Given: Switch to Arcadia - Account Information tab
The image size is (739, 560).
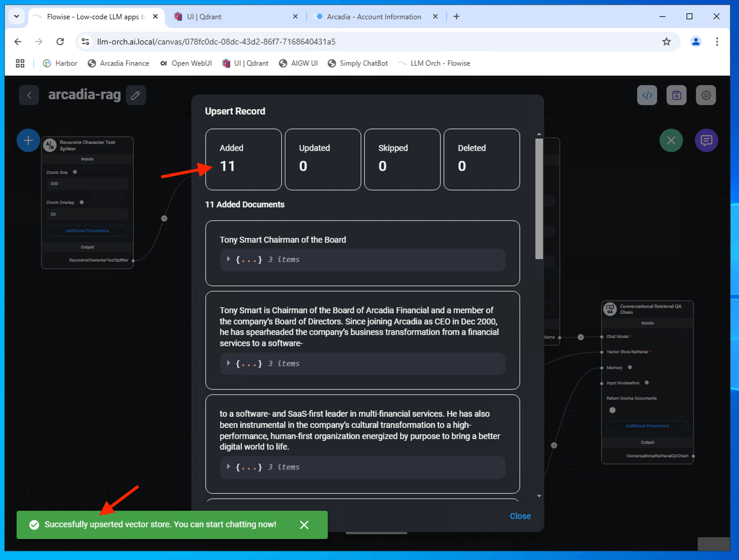Looking at the screenshot, I should click(374, 17).
